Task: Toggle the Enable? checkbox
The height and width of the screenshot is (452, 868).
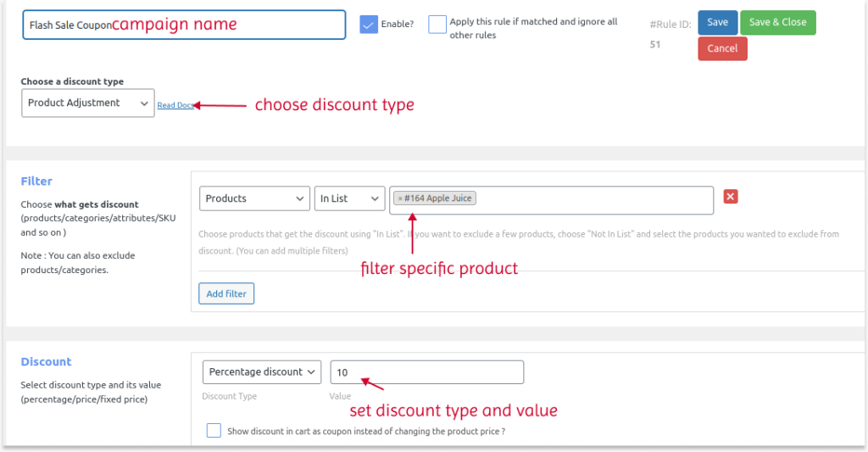Action: [x=369, y=25]
